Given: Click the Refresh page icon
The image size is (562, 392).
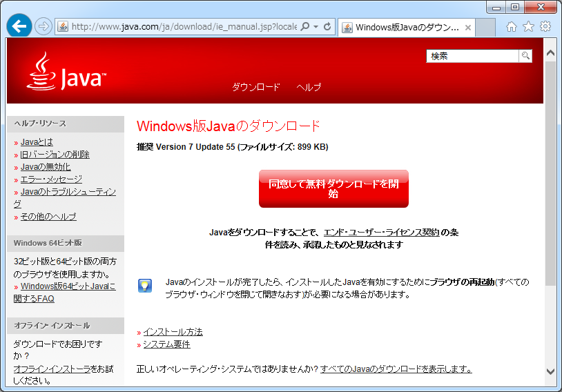Looking at the screenshot, I should pos(327,26).
